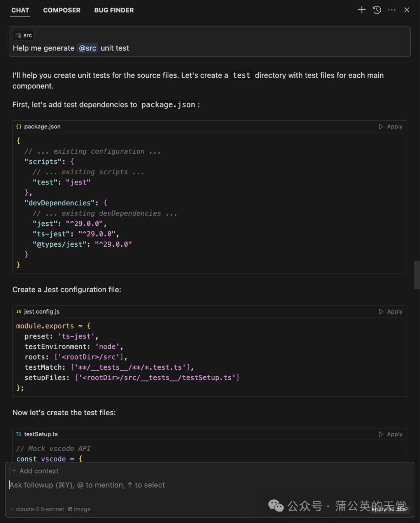420x523 pixels.
Task: Apply the testSetup.ts code block
Action: tap(390, 434)
